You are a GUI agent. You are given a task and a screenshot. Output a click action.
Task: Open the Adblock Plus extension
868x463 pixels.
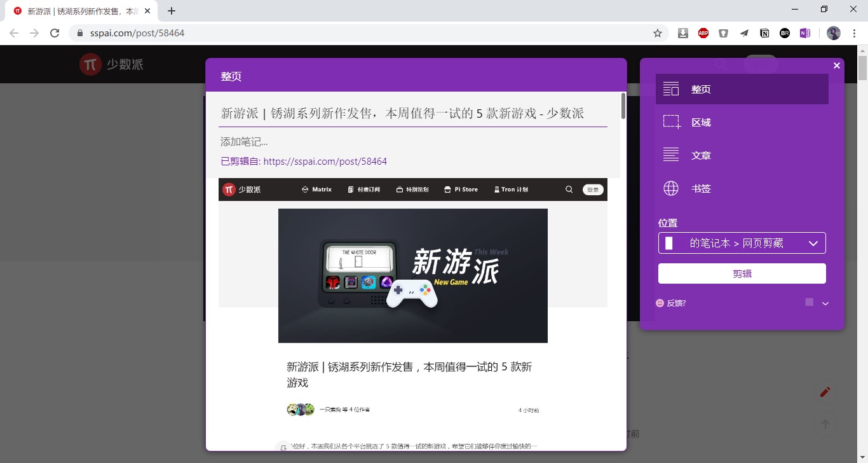coord(703,33)
